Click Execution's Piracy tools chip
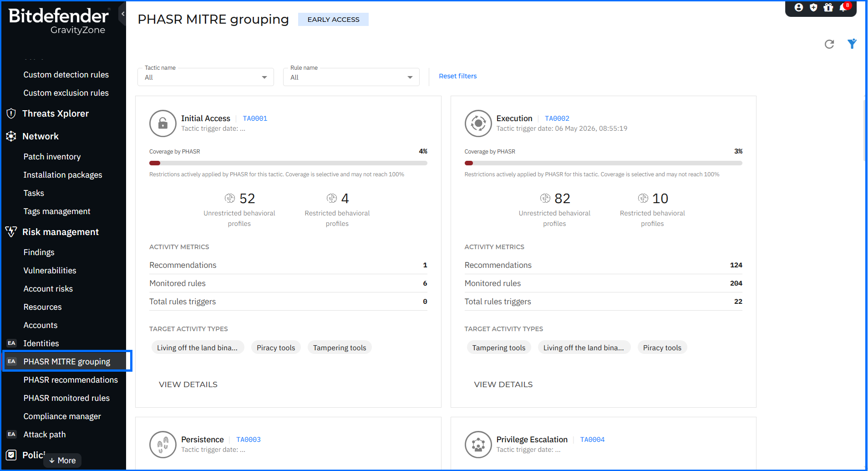 662,348
